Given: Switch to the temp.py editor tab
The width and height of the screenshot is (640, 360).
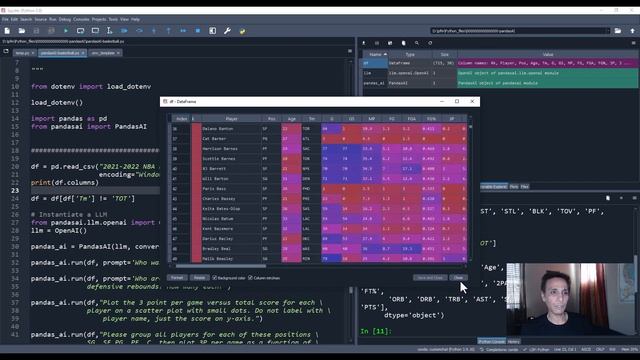Looking at the screenshot, I should click(x=24, y=53).
